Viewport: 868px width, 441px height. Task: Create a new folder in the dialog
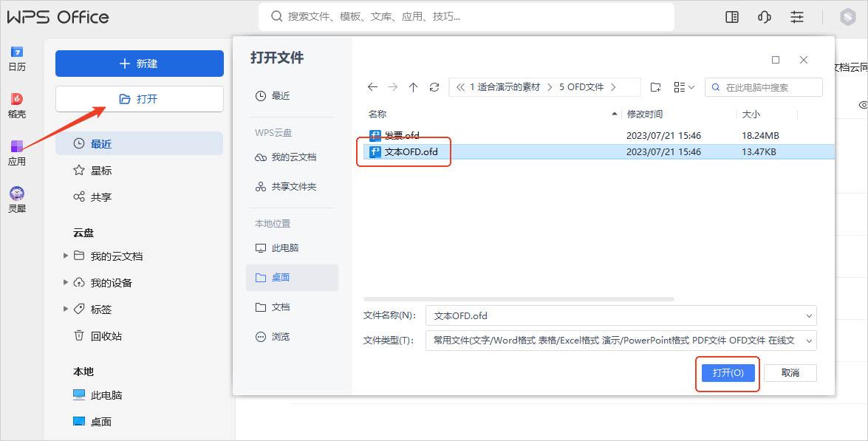click(655, 86)
